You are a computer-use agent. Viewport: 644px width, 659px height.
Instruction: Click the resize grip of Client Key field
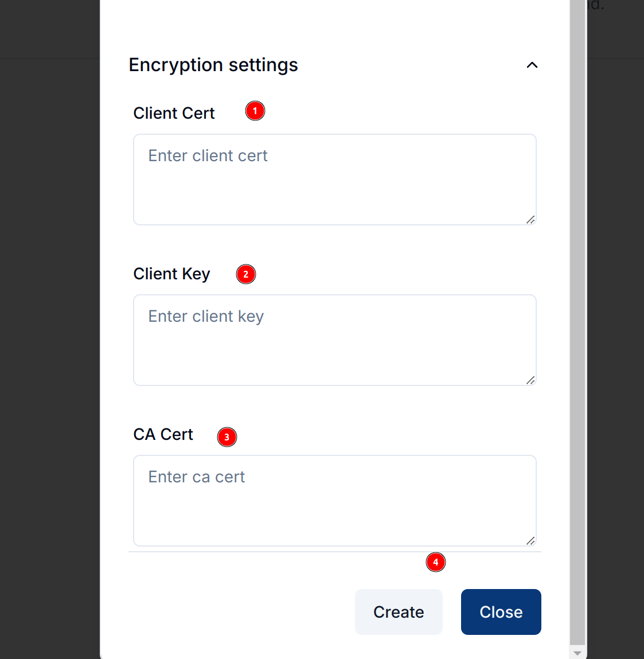pyautogui.click(x=530, y=380)
